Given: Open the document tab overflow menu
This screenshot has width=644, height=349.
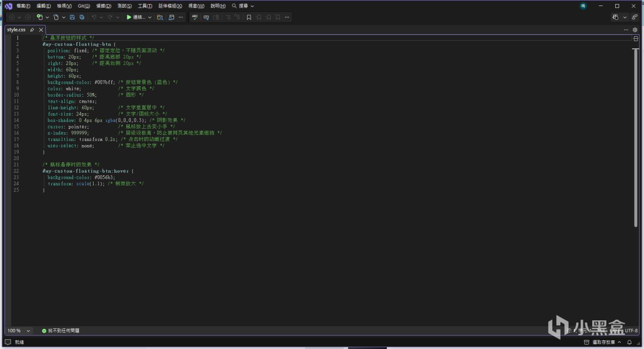Looking at the screenshot, I should coord(626,30).
